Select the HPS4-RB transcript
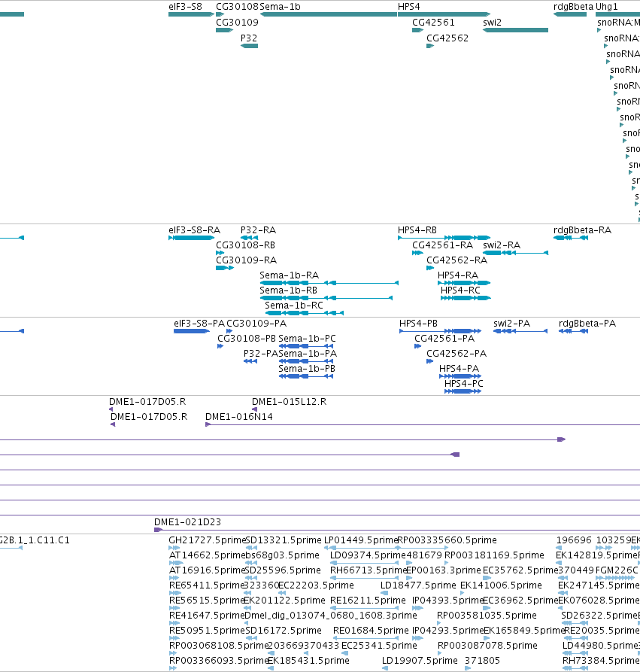Image resolution: width=640 pixels, height=672 pixels. point(444,238)
